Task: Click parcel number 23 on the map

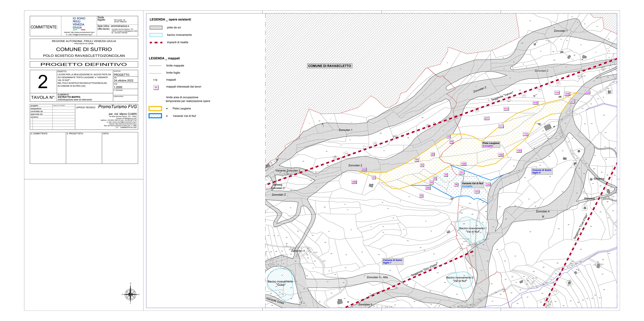Action: tap(451, 142)
